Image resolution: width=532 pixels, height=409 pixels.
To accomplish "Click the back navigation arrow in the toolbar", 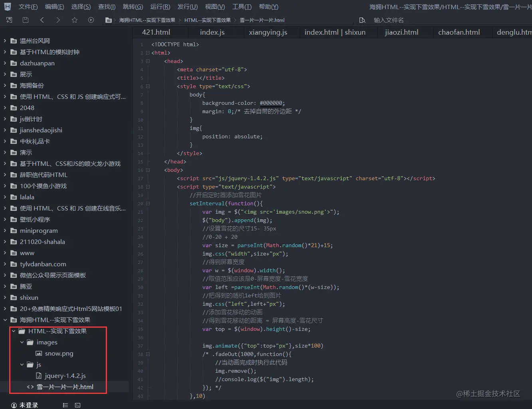I will (x=42, y=20).
